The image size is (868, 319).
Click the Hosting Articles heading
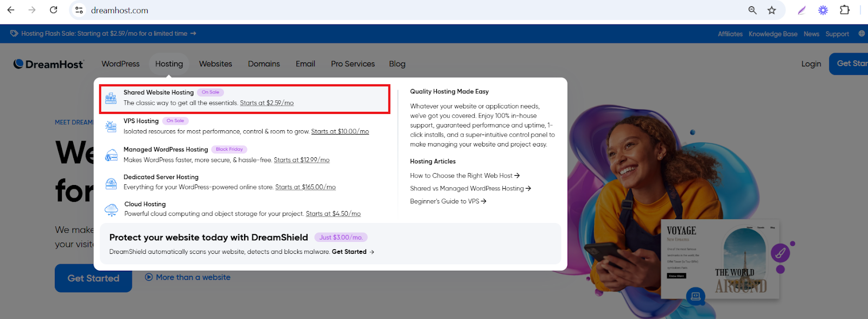point(433,162)
